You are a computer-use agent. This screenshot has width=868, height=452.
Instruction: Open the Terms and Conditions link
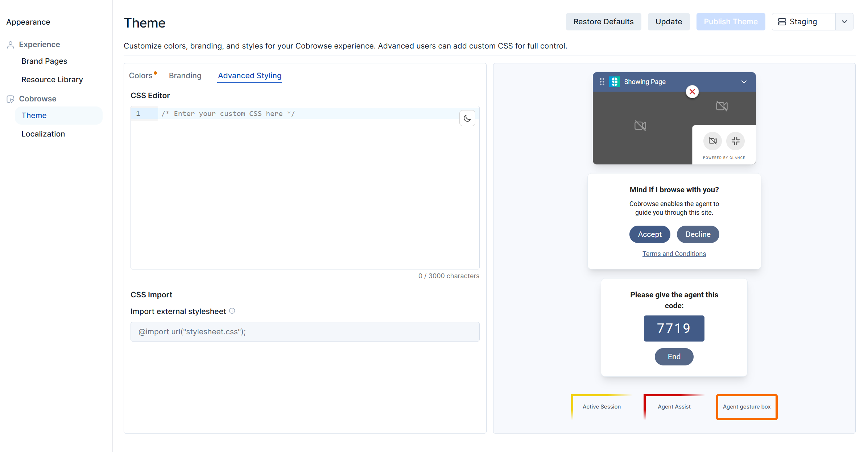coord(674,254)
